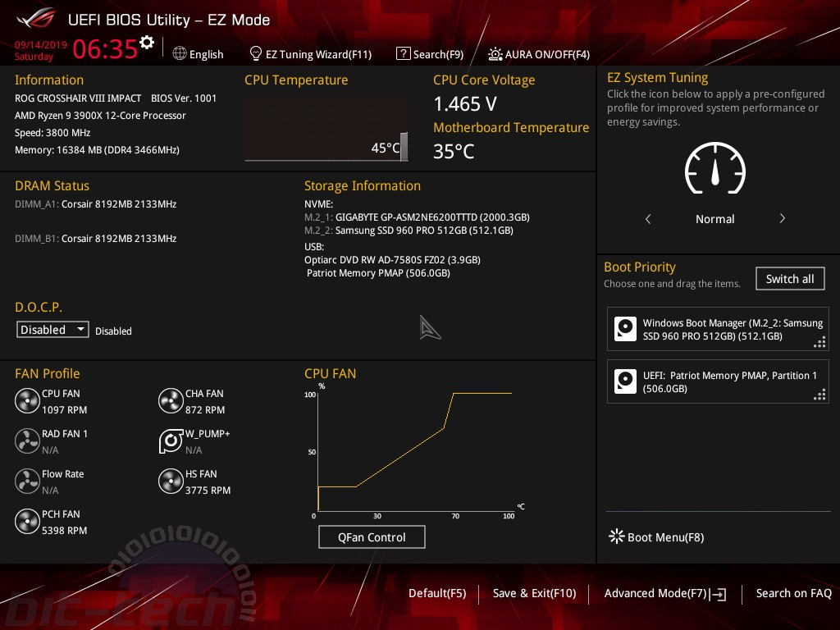Click the 09/14/2019 date
Image resolution: width=840 pixels, height=630 pixels.
coord(41,44)
